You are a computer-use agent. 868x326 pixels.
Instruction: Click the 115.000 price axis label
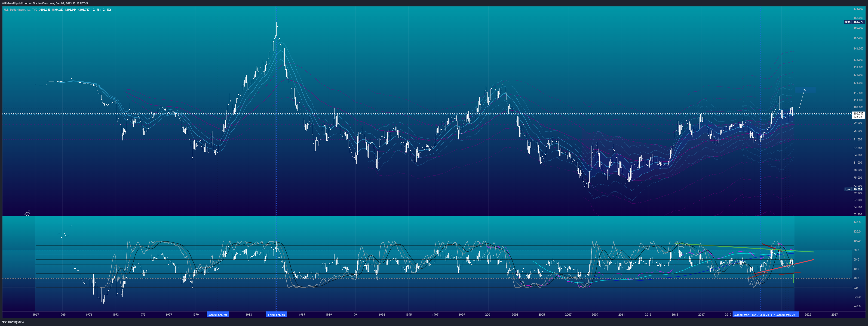(x=858, y=93)
